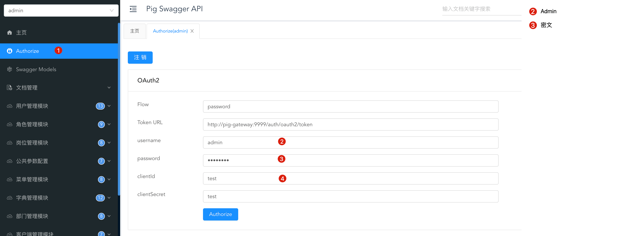Toggle the sidebar collapse menu icon
This screenshot has width=644, height=236.
pyautogui.click(x=133, y=9)
